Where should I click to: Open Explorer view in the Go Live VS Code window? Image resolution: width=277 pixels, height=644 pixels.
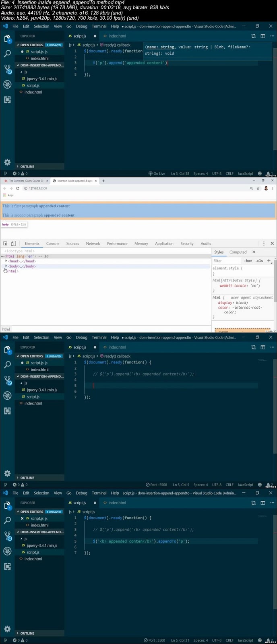(7, 39)
